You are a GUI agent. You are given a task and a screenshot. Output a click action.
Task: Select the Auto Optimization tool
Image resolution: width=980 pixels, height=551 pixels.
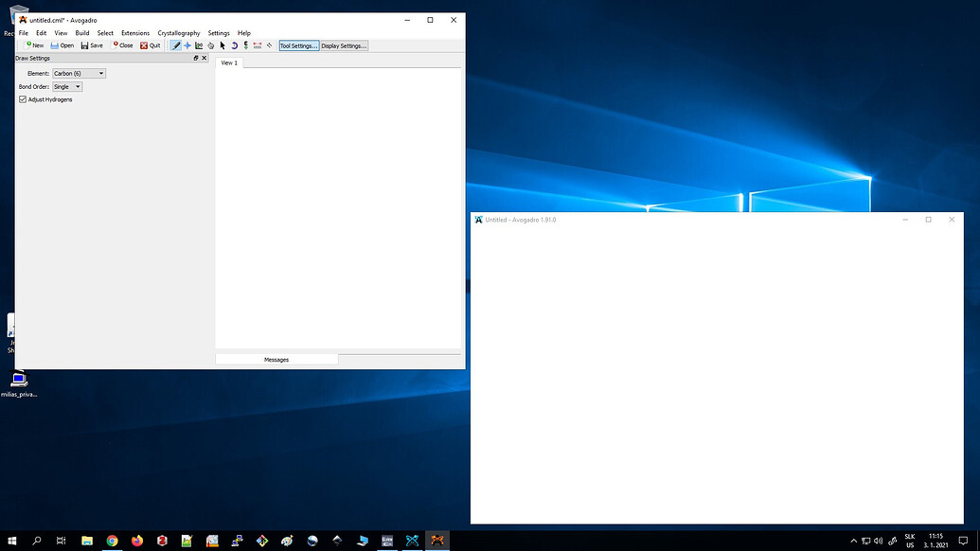[245, 45]
